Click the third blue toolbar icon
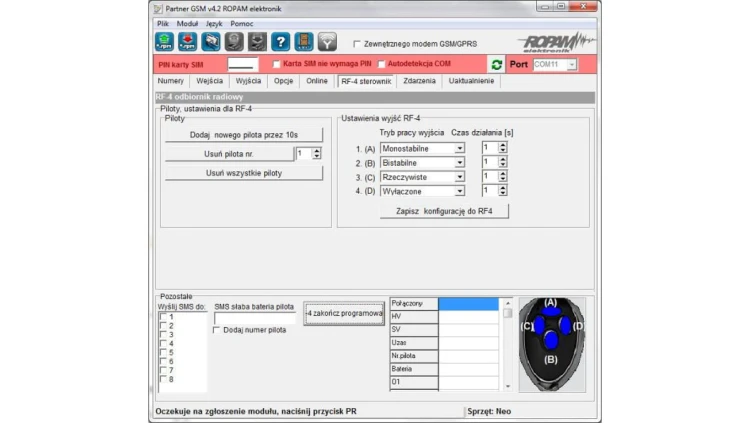 [210, 42]
